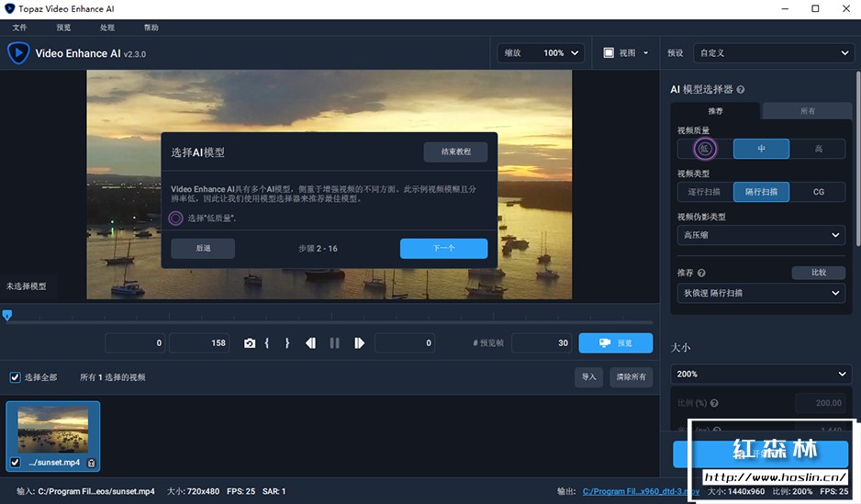The width and height of the screenshot is (861, 504).
Task: Click the right panel scrollbar
Action: [857, 159]
